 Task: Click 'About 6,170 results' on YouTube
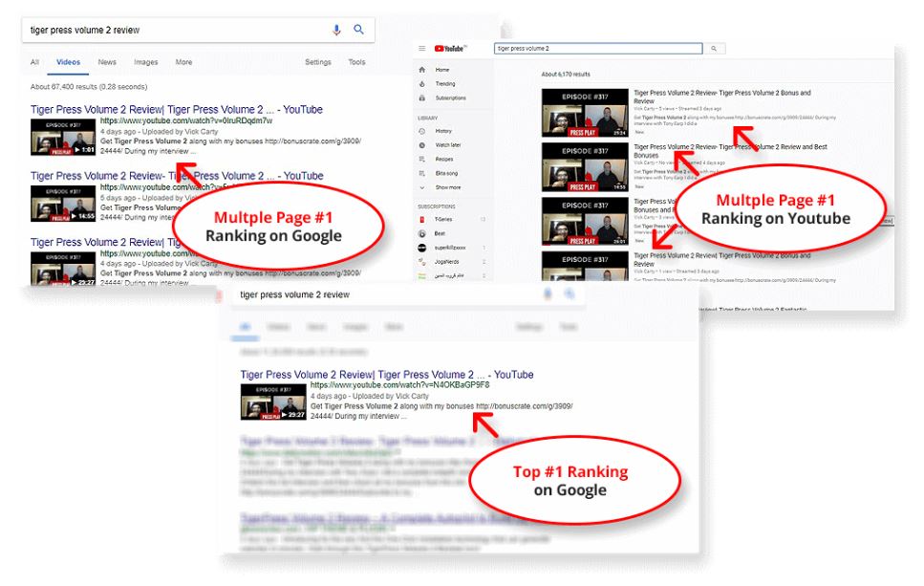click(566, 75)
